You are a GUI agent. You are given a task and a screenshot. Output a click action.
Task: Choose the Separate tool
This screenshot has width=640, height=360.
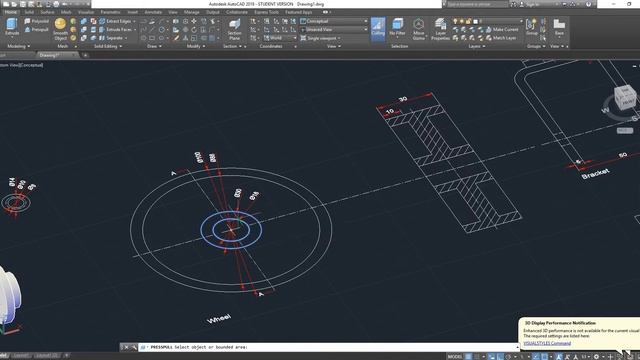[x=113, y=38]
